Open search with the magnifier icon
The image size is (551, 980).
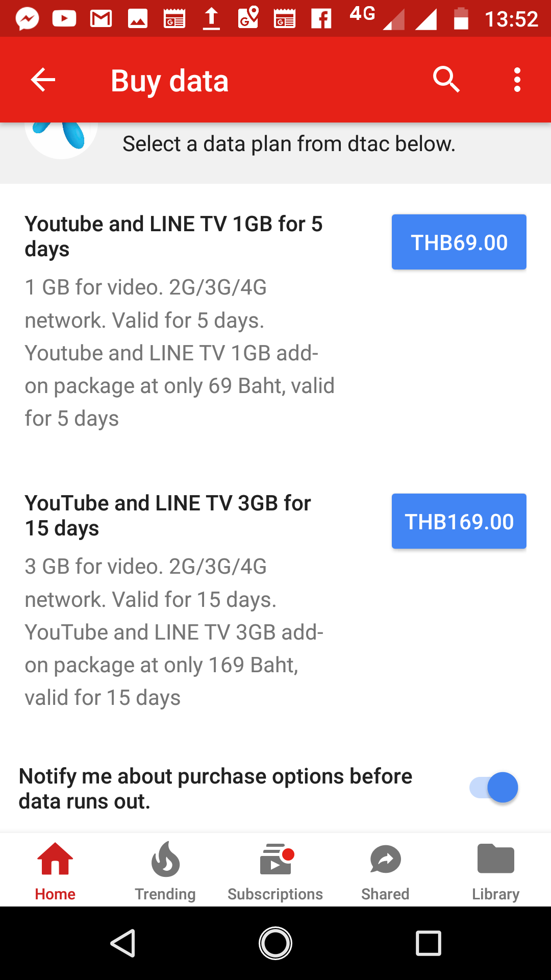tap(446, 80)
